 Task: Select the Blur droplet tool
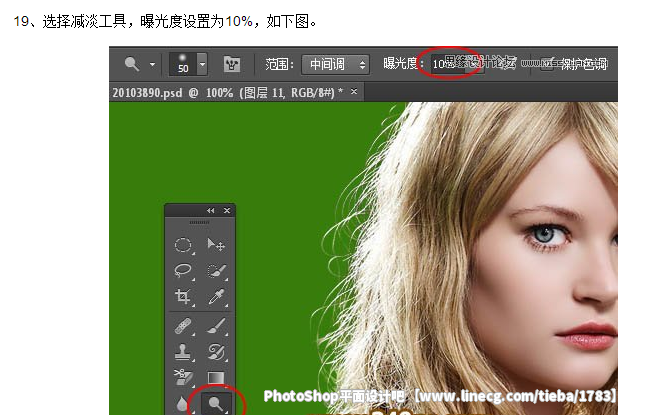pyautogui.click(x=182, y=404)
